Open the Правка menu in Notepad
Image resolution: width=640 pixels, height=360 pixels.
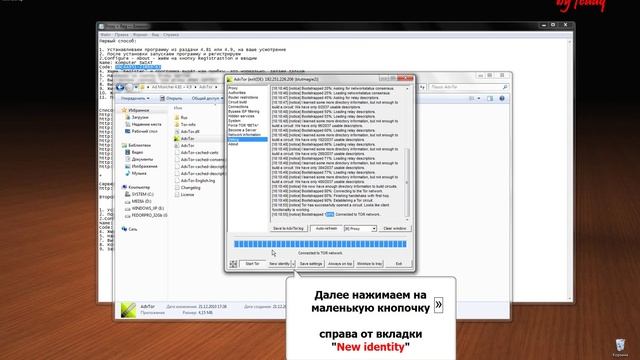(121, 35)
